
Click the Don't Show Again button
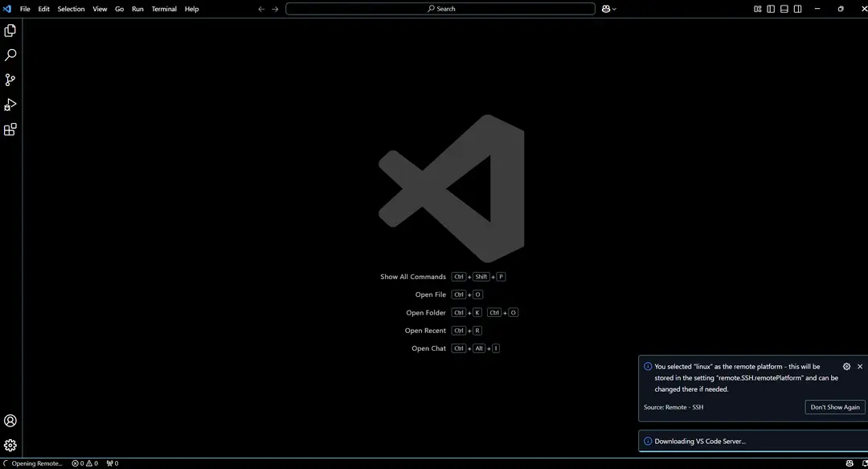click(x=835, y=407)
